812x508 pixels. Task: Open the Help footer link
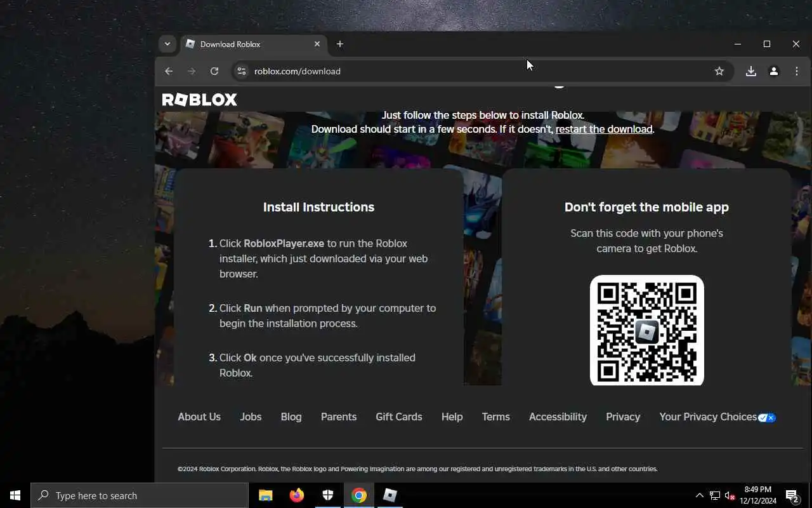(x=452, y=417)
